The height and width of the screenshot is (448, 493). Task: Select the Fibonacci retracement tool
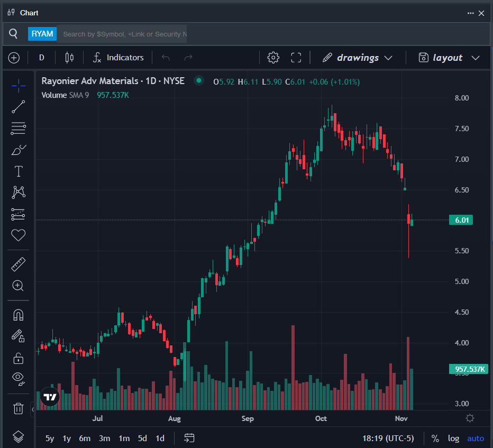[x=19, y=128]
